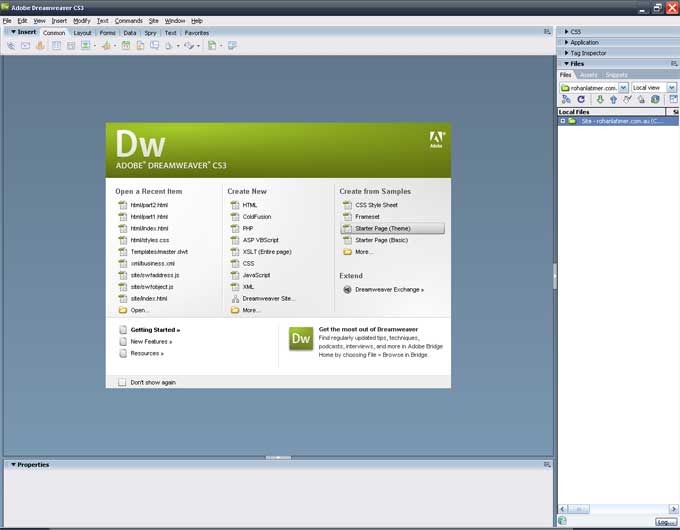The height and width of the screenshot is (530, 680).
Task: Create a new HTML document
Action: point(249,205)
